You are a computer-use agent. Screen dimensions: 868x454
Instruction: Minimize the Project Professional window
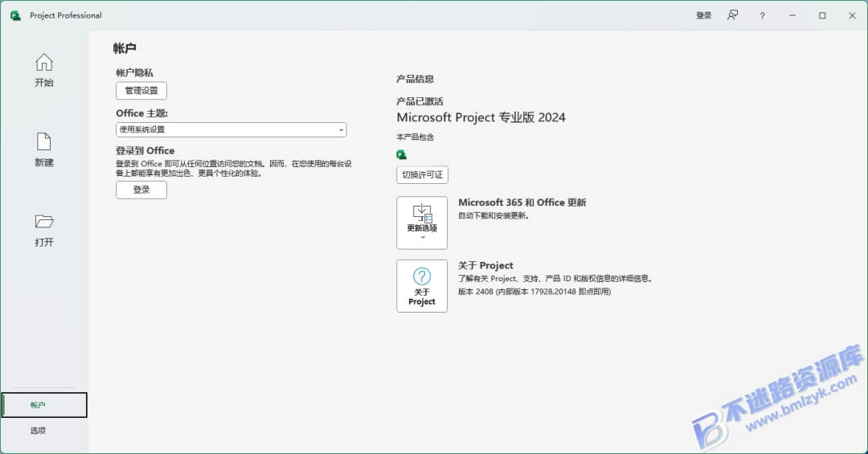click(x=792, y=15)
